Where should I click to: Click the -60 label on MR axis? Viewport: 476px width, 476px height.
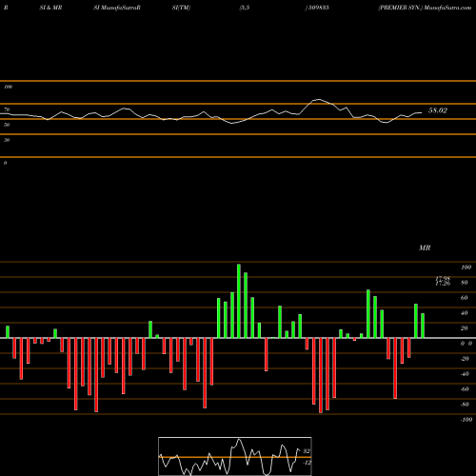point(465,389)
